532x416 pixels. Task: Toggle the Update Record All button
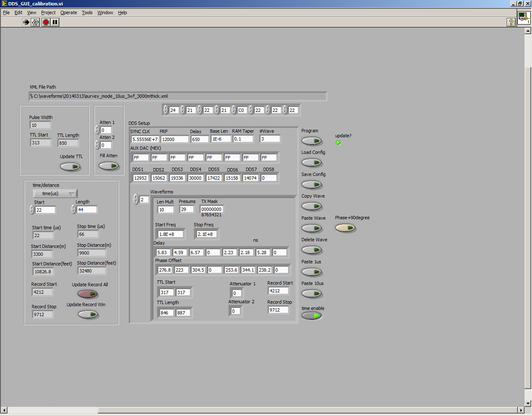[x=88, y=294]
